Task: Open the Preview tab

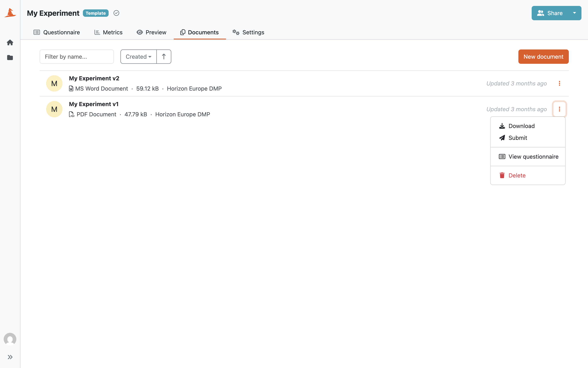Action: pos(151,32)
